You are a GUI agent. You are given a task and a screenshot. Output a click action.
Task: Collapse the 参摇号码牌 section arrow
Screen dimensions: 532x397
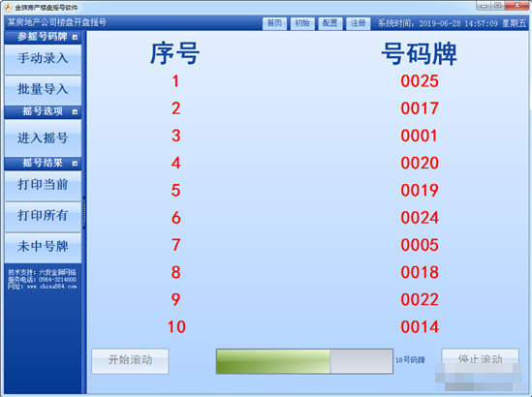click(x=75, y=37)
